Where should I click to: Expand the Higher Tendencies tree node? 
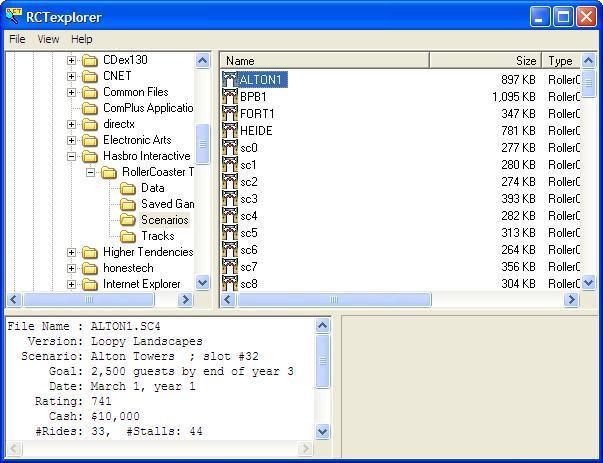71,252
